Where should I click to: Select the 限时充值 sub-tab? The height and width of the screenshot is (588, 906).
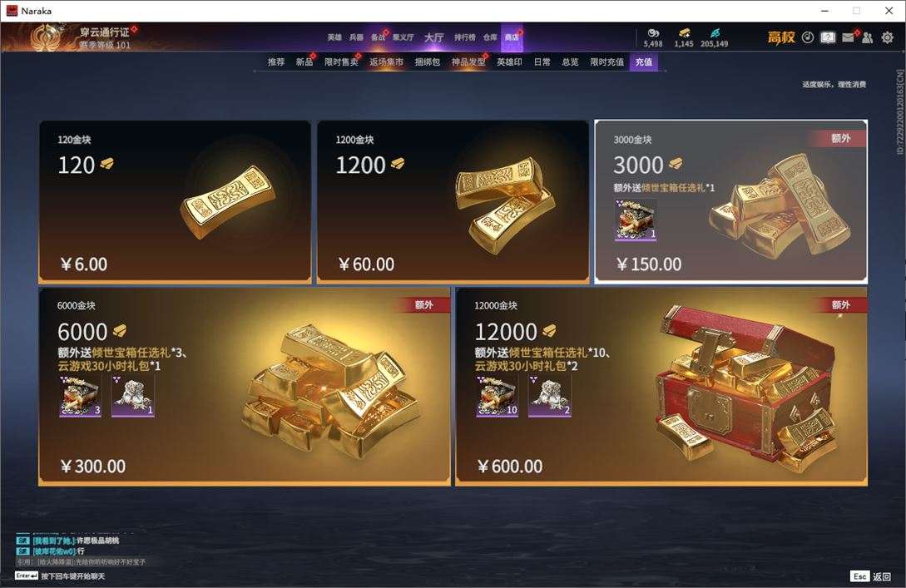[x=606, y=62]
